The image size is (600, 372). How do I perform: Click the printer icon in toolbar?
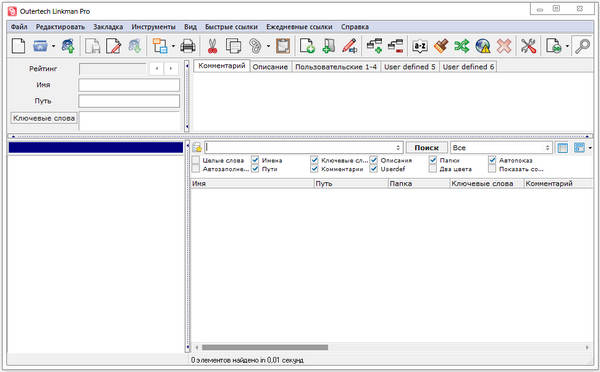[188, 46]
